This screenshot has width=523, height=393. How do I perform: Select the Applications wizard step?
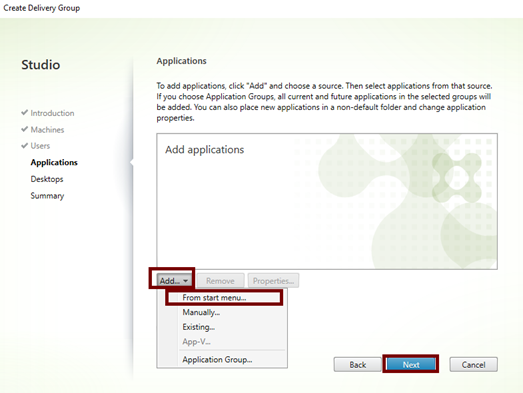pyautogui.click(x=54, y=162)
